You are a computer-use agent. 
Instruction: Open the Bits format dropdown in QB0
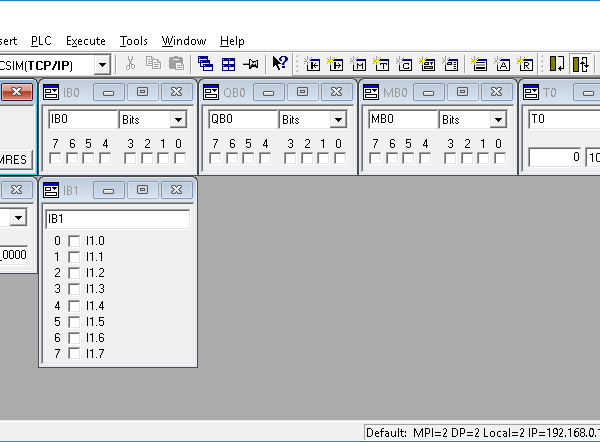click(x=338, y=120)
